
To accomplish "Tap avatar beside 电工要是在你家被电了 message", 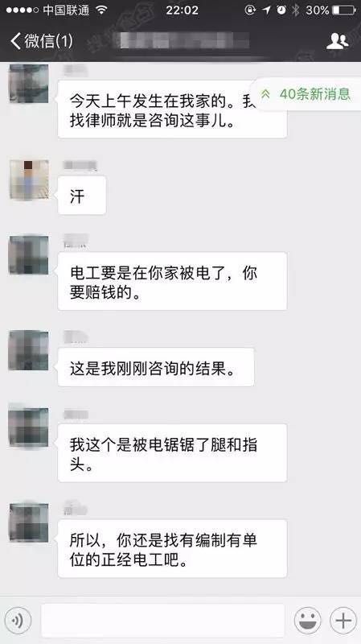I will click(x=29, y=255).
